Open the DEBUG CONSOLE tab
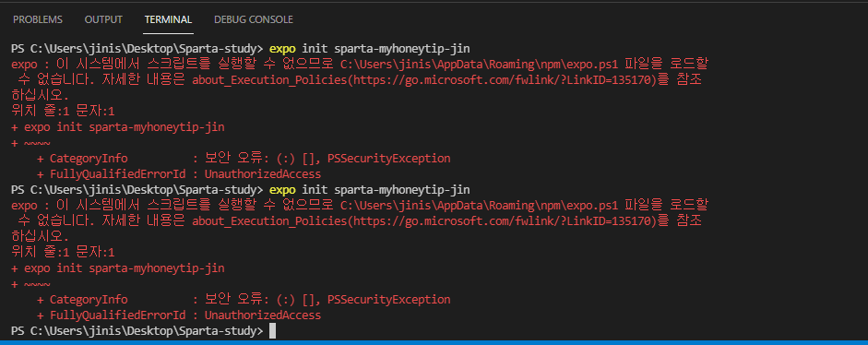868x345 pixels. (254, 19)
